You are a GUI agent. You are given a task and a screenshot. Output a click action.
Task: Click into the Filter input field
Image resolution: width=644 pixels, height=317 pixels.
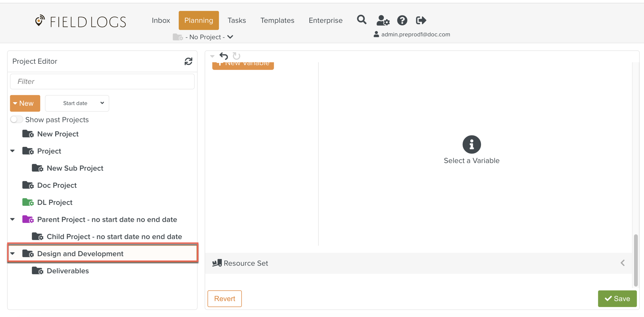pyautogui.click(x=102, y=82)
